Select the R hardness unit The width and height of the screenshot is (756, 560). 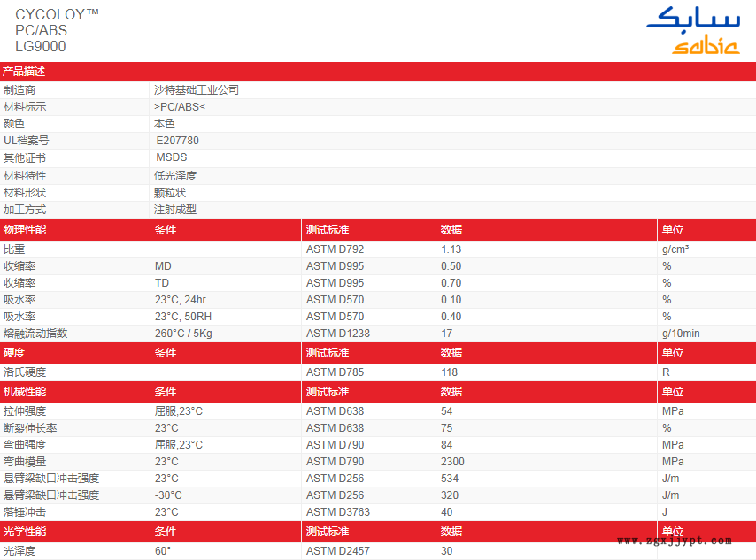(666, 372)
